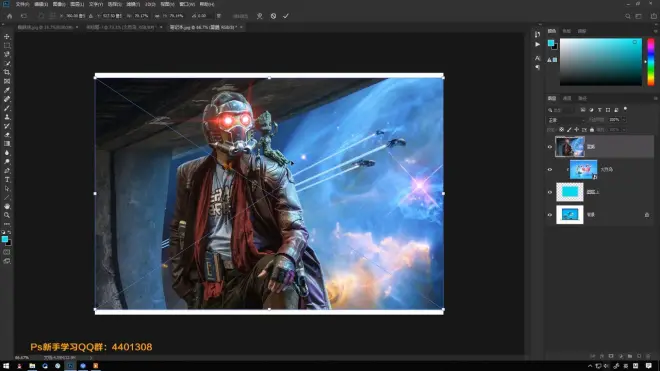Select the Healing Brush tool
660x371 pixels.
[7, 99]
